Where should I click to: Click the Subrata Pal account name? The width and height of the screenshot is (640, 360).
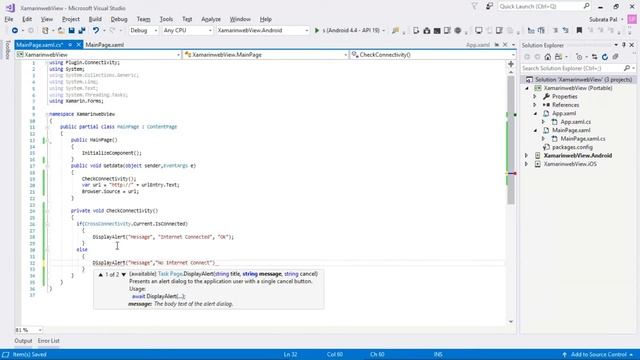[x=603, y=19]
